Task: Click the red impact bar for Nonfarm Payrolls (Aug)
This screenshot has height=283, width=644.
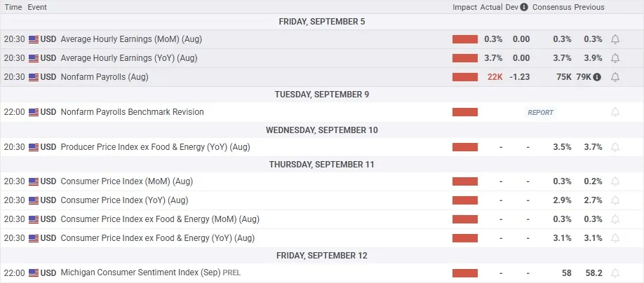Action: [x=464, y=77]
